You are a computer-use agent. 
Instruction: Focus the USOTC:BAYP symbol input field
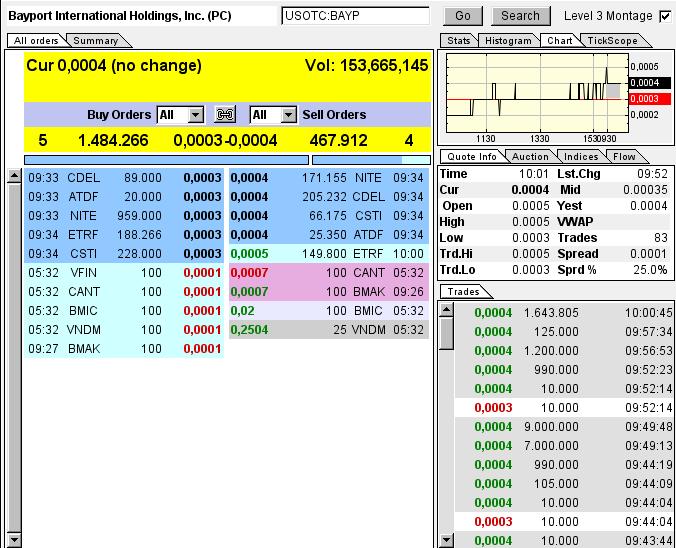coord(356,16)
